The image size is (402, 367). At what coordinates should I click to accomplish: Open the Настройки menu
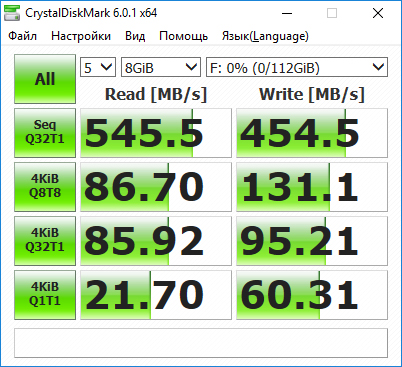(81, 36)
